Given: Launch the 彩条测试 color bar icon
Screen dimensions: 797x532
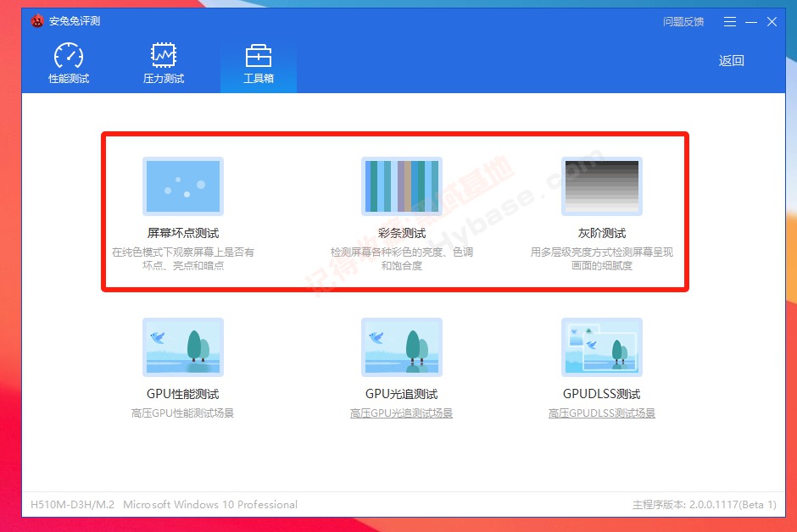Looking at the screenshot, I should click(402, 186).
